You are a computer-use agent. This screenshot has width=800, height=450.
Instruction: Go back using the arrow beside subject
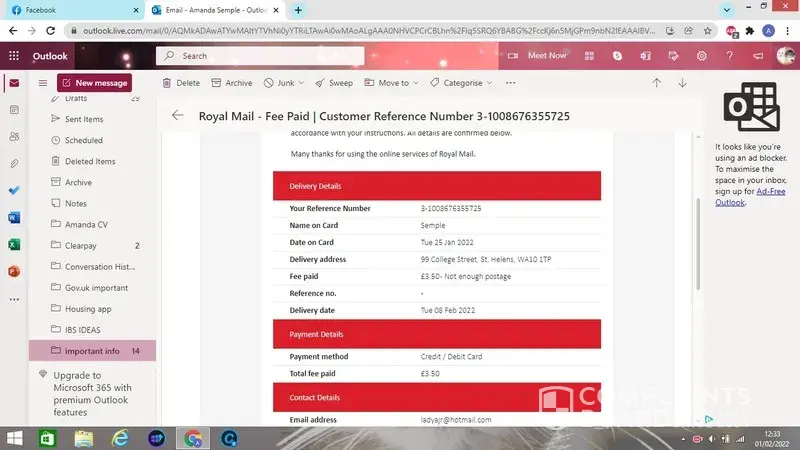pyautogui.click(x=178, y=116)
